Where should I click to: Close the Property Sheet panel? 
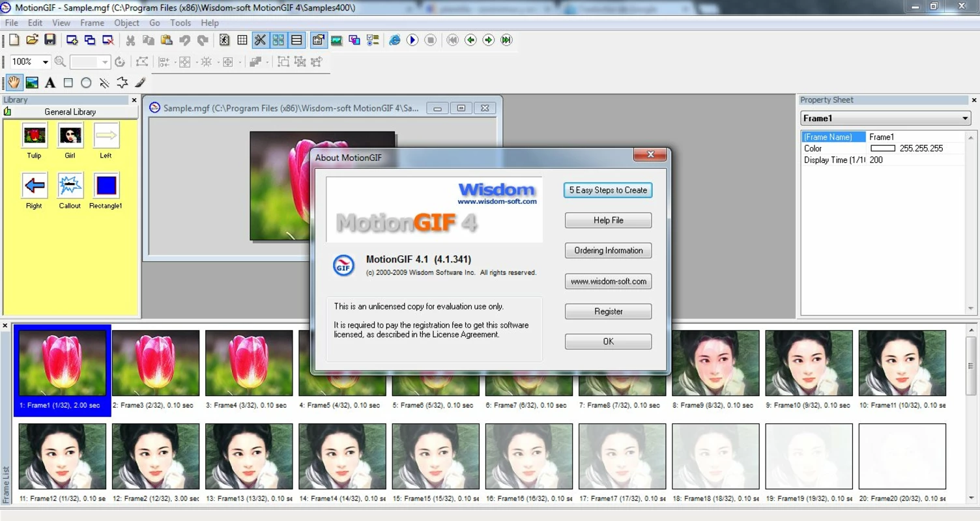coord(974,100)
